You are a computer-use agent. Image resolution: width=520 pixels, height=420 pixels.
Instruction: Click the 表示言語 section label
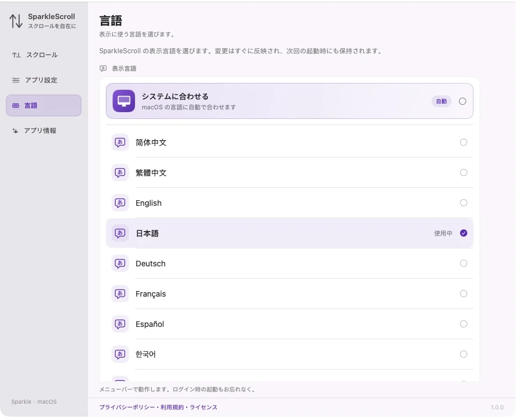[124, 68]
